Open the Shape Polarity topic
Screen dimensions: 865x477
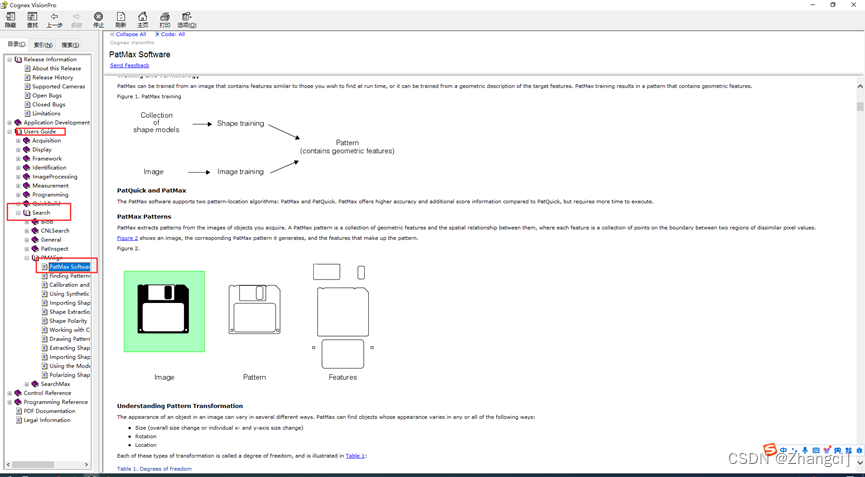tap(68, 321)
